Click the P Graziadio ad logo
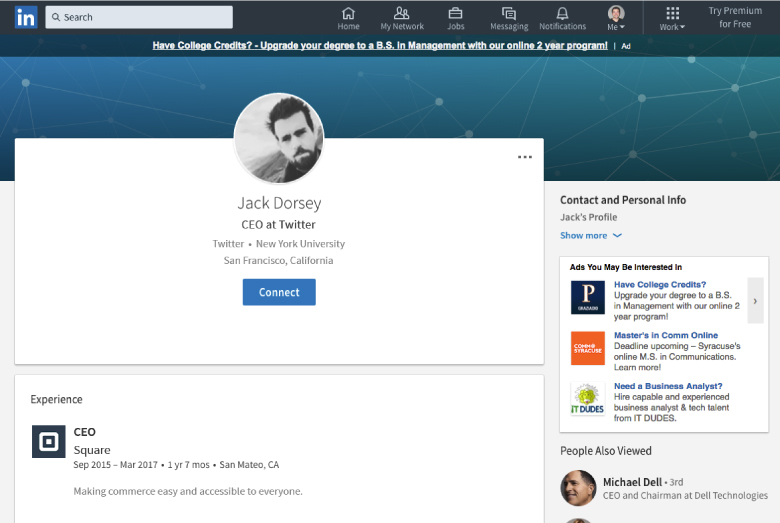The width and height of the screenshot is (780, 523). click(588, 298)
